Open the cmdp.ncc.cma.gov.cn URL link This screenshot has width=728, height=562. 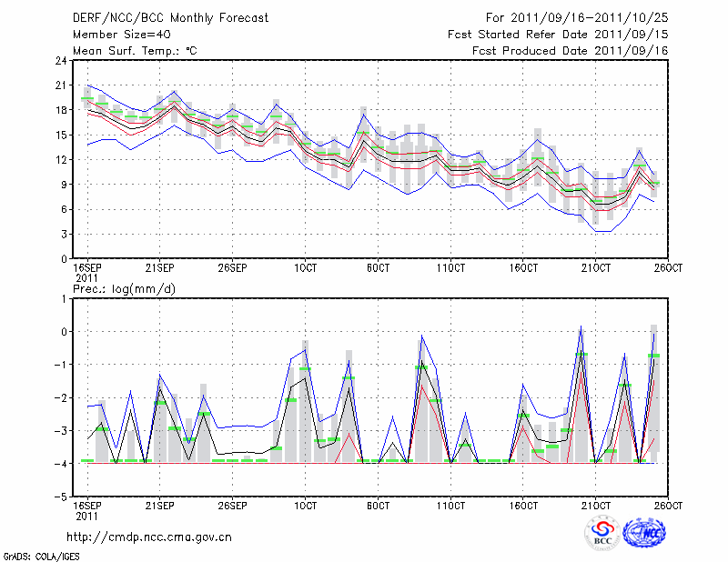149,537
